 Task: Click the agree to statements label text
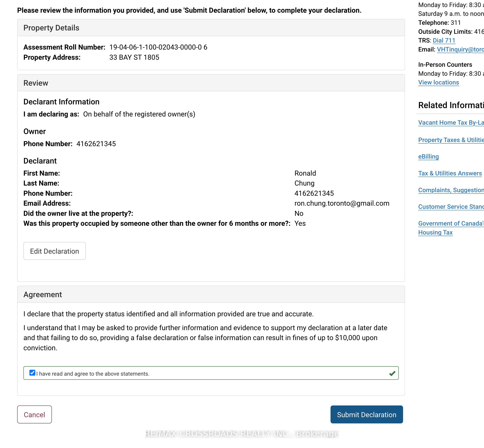tap(93, 374)
